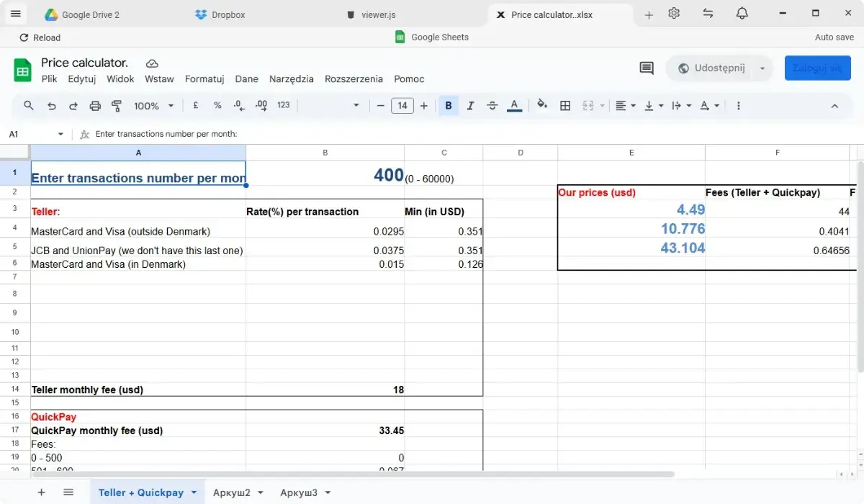Open the Formatuj menu

pos(204,79)
